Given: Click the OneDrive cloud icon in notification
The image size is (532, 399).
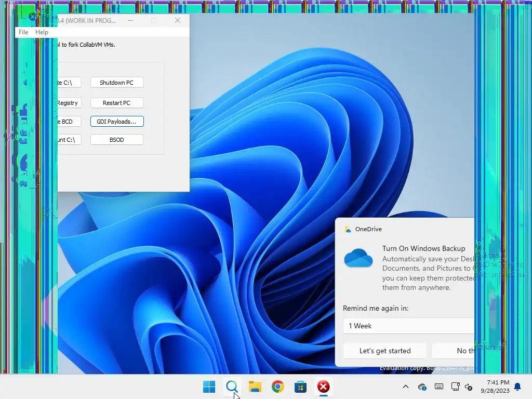Looking at the screenshot, I should tap(358, 258).
